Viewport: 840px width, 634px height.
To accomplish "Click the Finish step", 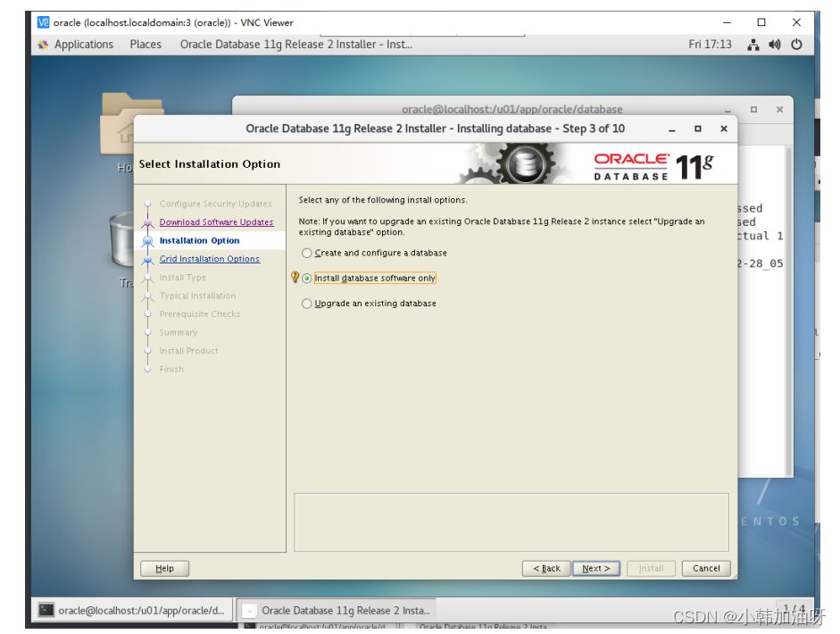I will 171,370.
